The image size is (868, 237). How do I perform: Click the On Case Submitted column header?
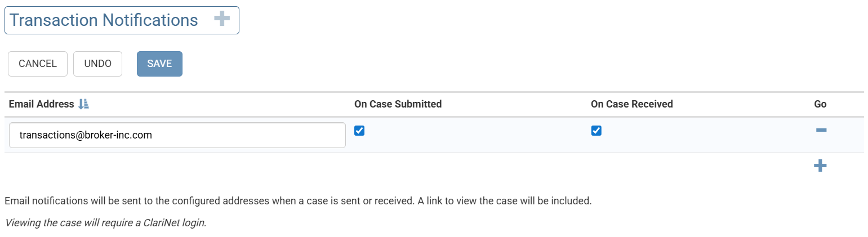(398, 104)
